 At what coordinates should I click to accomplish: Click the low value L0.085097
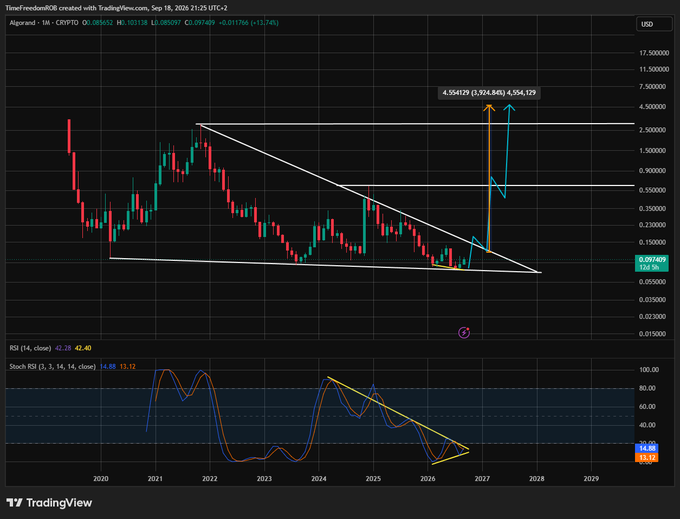tap(166, 23)
